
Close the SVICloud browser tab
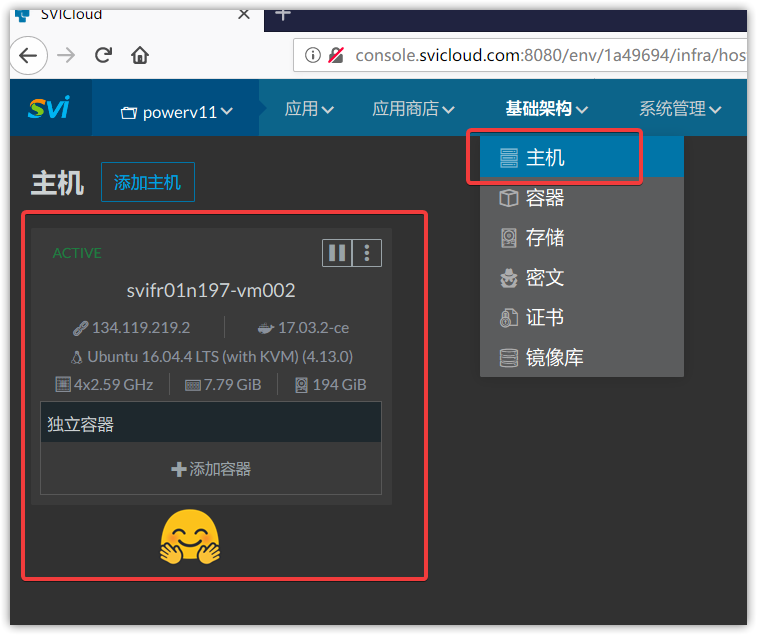pyautogui.click(x=244, y=14)
